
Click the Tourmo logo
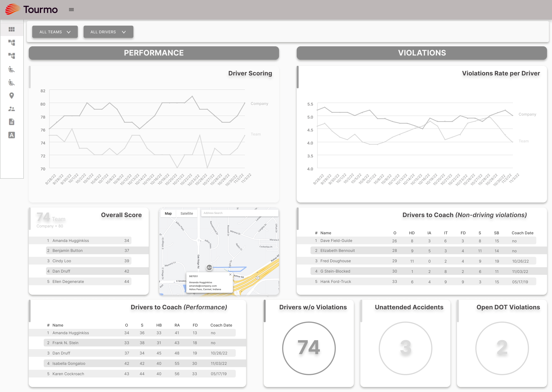(x=31, y=10)
